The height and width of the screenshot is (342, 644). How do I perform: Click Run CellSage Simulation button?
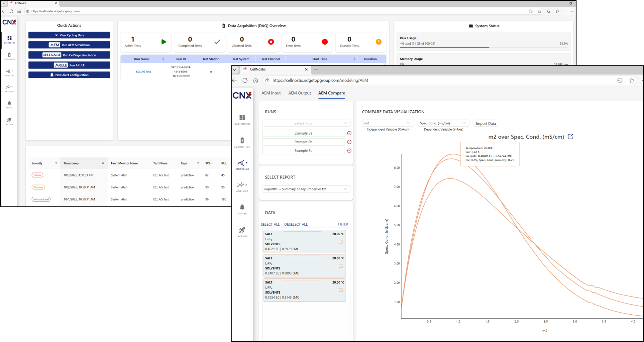(x=69, y=55)
